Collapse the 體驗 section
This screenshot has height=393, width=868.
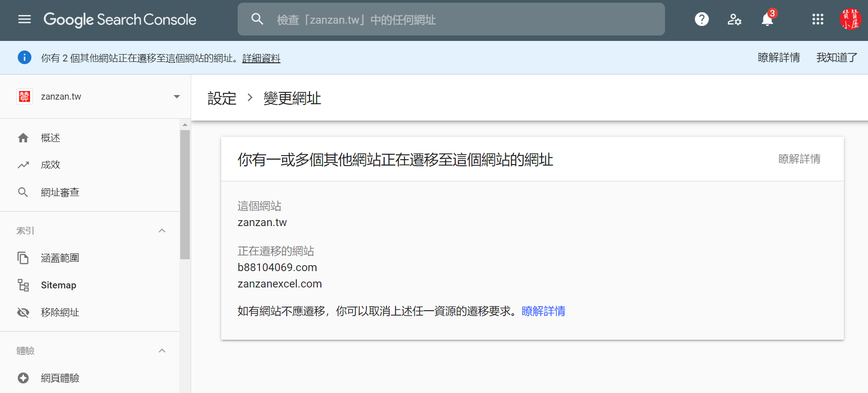(162, 351)
